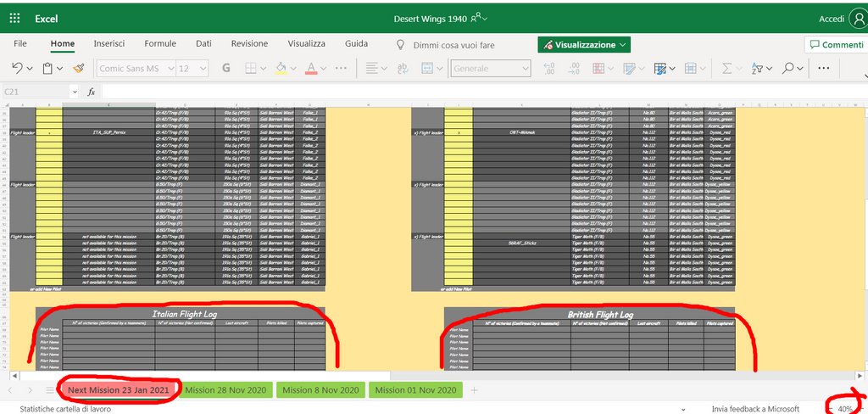The height and width of the screenshot is (414, 868).
Task: Click the Insert cells icon
Action: 690,68
